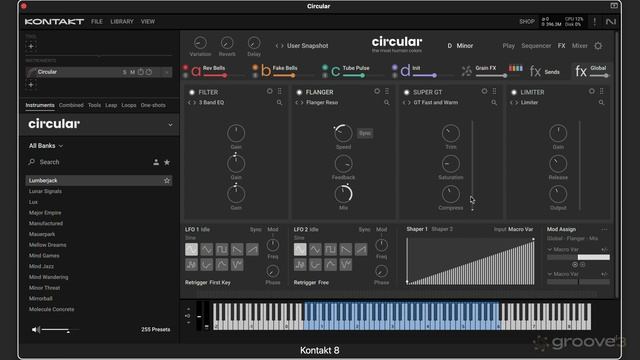Open the instrument settings gear
The height and width of the screenshot is (360, 640).
pyautogui.click(x=598, y=46)
